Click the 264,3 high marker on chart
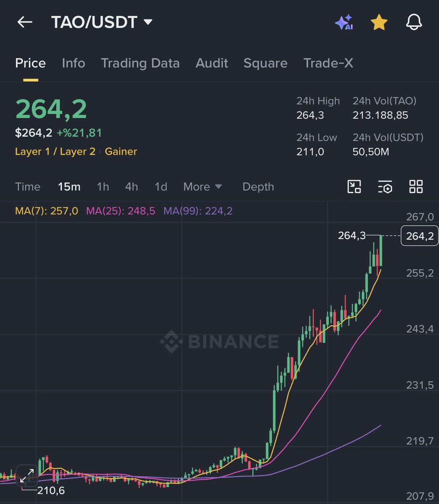This screenshot has width=439, height=504. (352, 236)
